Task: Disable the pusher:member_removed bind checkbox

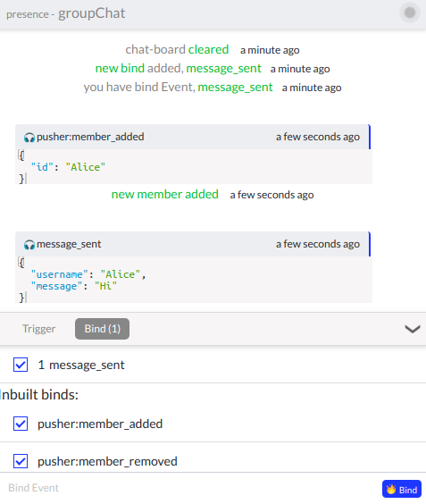Action: click(21, 461)
